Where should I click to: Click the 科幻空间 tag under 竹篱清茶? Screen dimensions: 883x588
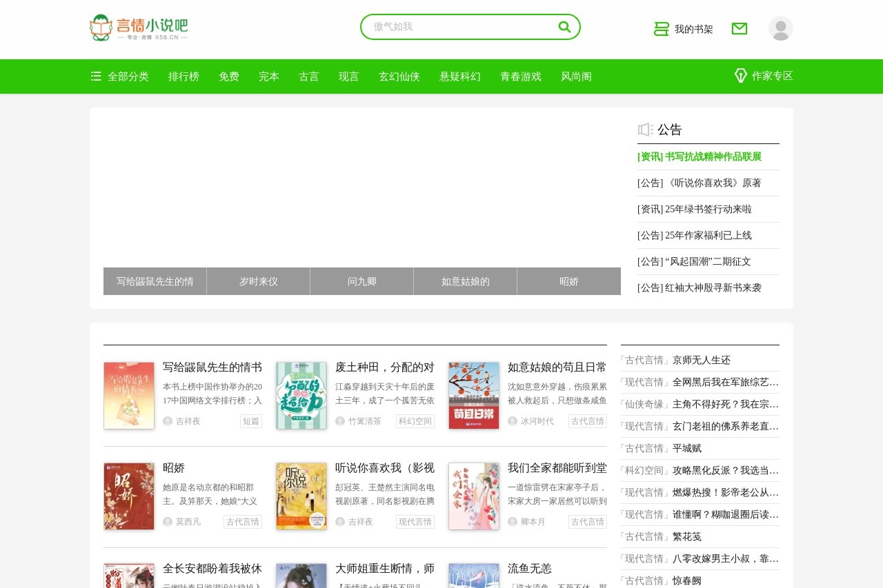point(415,421)
